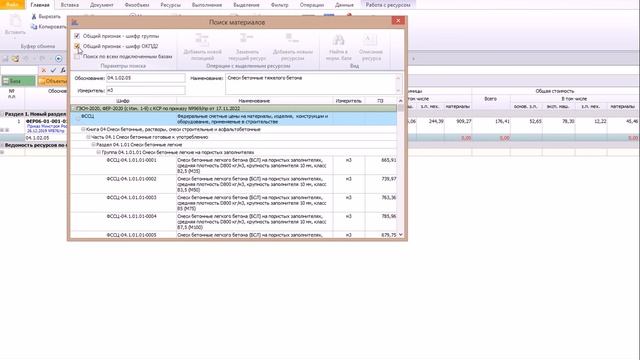
Task: Click the 'Добавить новым ресурсом' icon
Action: [x=292, y=39]
